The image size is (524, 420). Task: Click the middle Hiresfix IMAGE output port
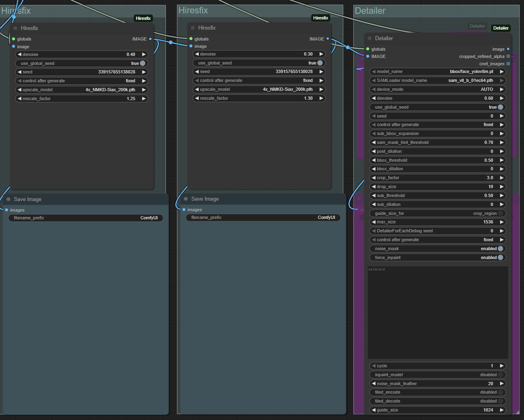(328, 39)
